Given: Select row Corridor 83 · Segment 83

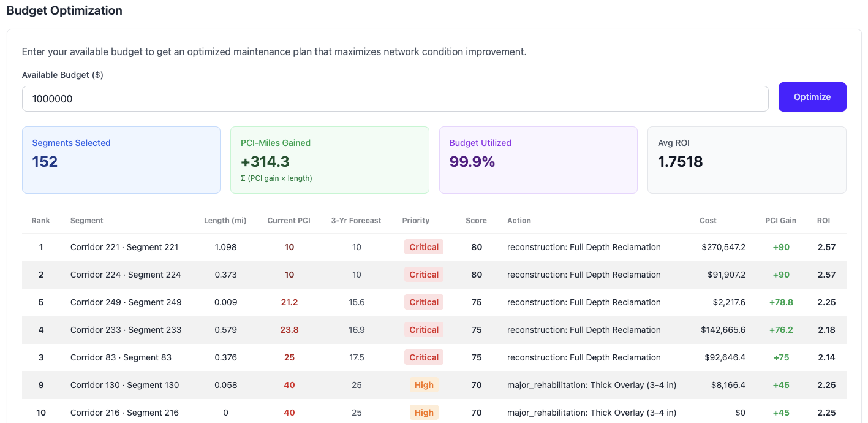Looking at the screenshot, I should coord(434,357).
